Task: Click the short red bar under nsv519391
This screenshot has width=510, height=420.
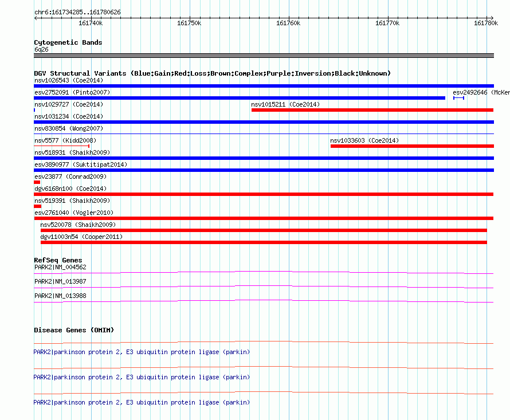Action: click(37, 206)
